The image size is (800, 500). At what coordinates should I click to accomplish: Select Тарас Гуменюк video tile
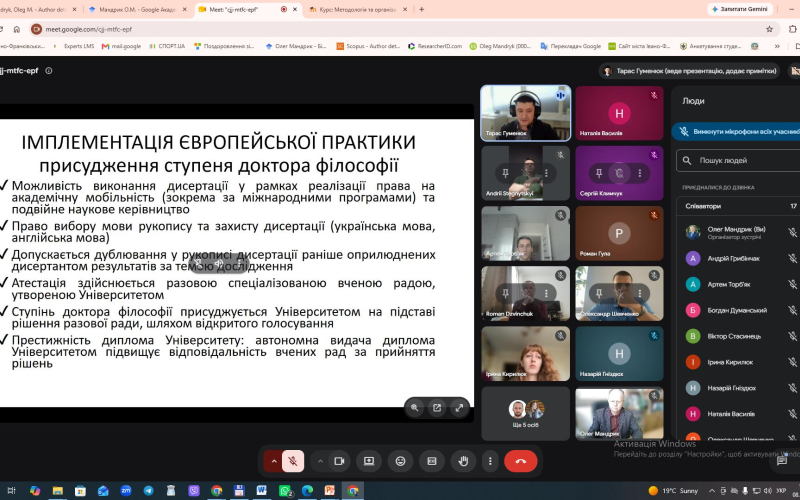tap(526, 113)
